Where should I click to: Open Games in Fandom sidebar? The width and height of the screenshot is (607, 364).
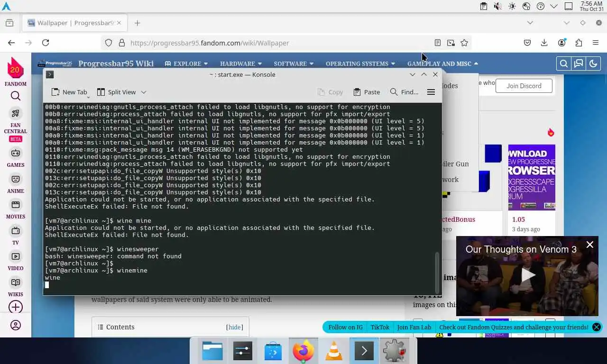coord(16,158)
